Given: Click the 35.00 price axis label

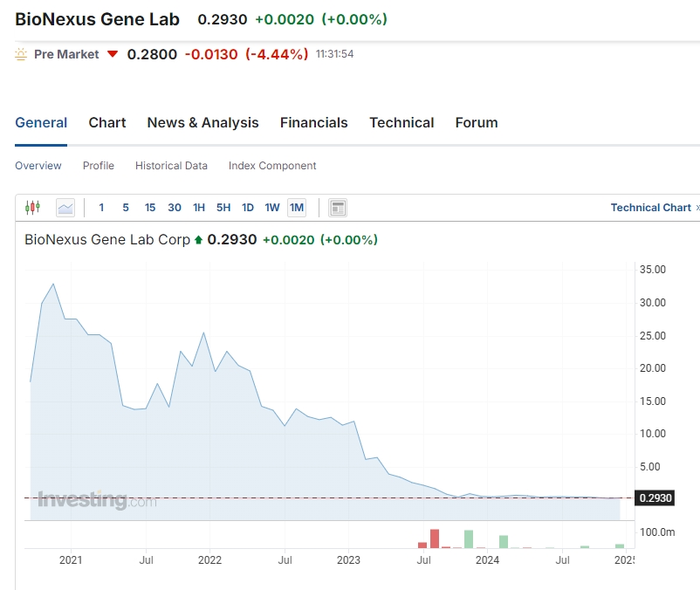Looking at the screenshot, I should (x=652, y=270).
